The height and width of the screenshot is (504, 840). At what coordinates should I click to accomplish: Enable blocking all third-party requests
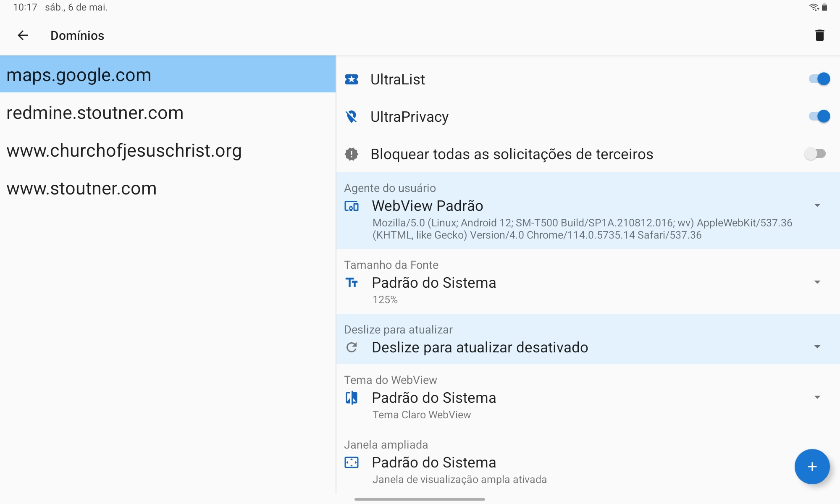pyautogui.click(x=815, y=154)
